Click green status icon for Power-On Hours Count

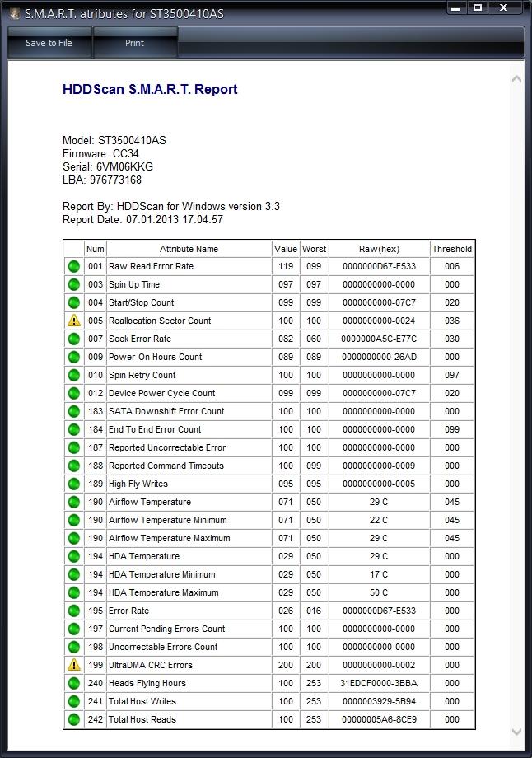(74, 357)
